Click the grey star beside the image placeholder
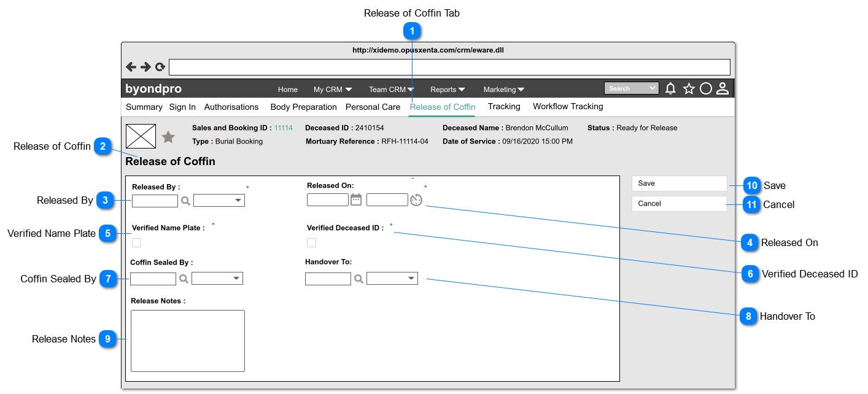 (x=168, y=137)
